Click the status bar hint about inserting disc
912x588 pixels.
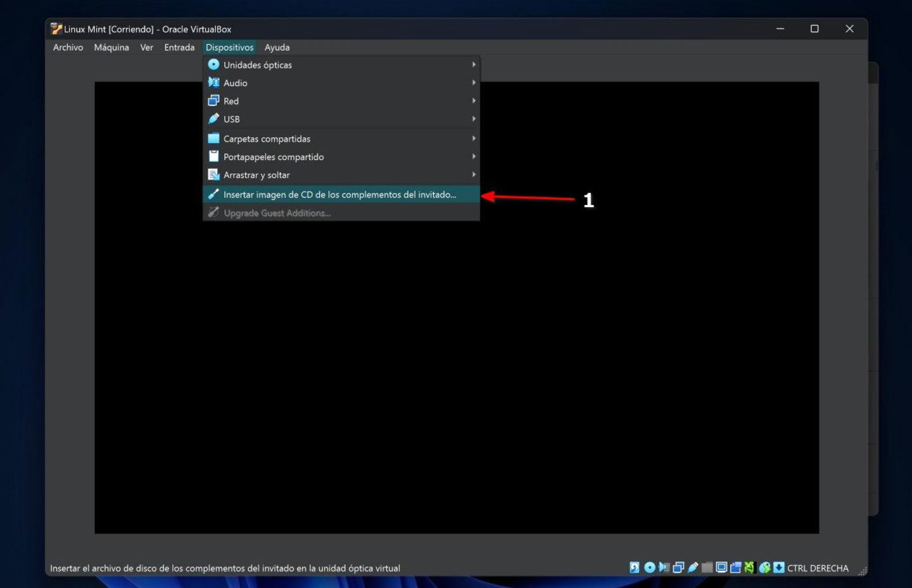click(225, 568)
